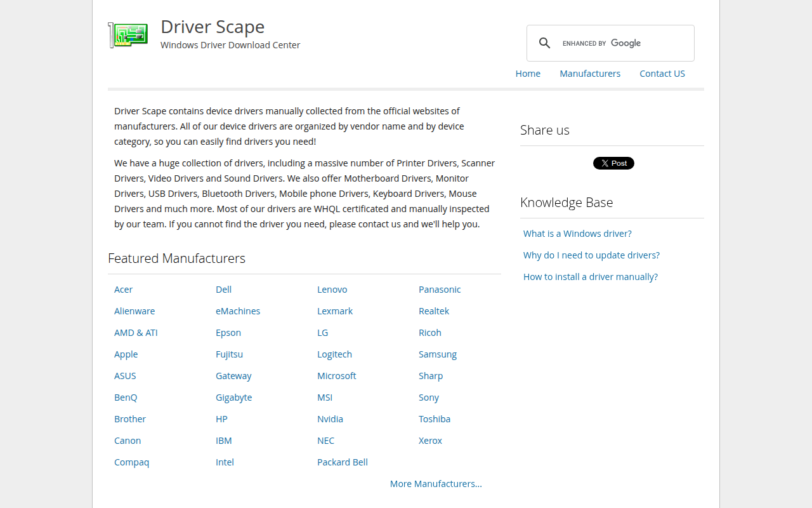This screenshot has width=812, height=508.
Task: Open the Intel drivers link
Action: pos(225,462)
